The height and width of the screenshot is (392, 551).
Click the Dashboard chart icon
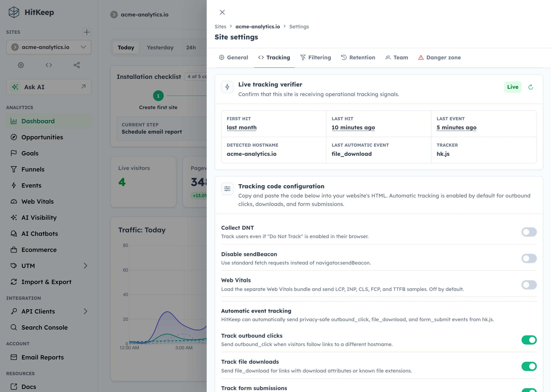14,121
